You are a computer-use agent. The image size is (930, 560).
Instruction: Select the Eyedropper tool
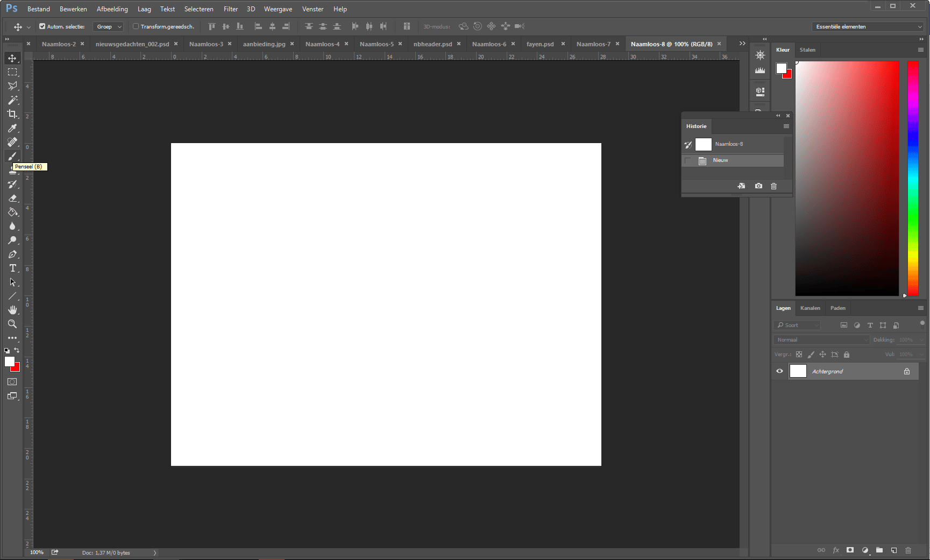point(12,128)
